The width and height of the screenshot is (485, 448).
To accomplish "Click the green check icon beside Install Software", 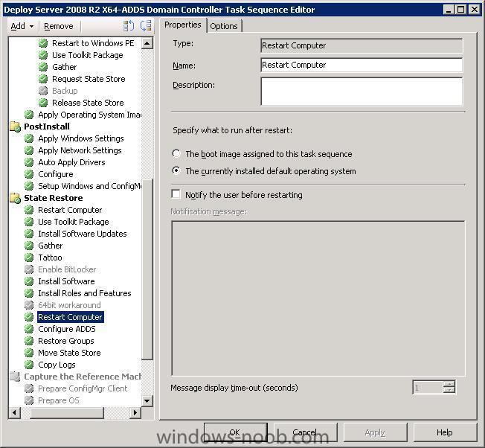I will point(29,281).
